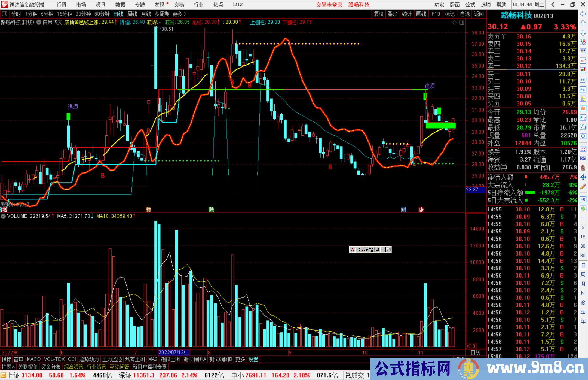Select the pencil drawing tool icon
The height and width of the screenshot is (380, 588).
[583, 187]
